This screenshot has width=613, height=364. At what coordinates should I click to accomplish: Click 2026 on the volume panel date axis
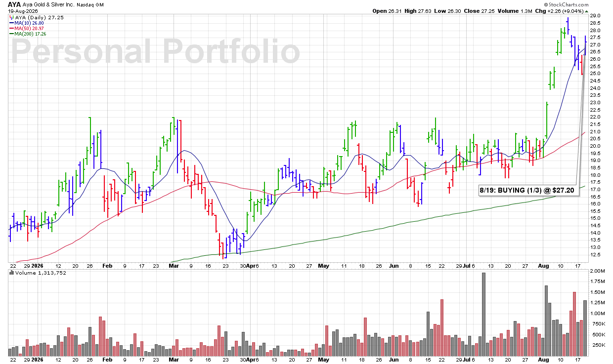click(x=38, y=360)
